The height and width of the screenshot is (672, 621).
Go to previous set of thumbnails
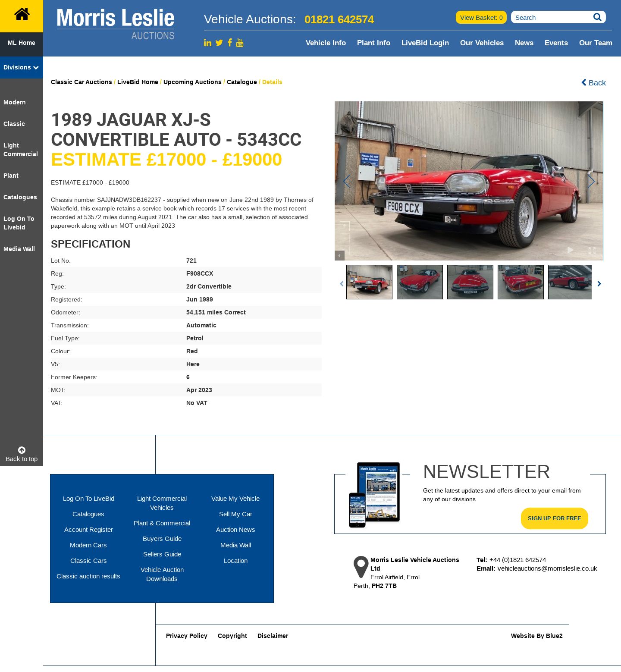pos(342,283)
